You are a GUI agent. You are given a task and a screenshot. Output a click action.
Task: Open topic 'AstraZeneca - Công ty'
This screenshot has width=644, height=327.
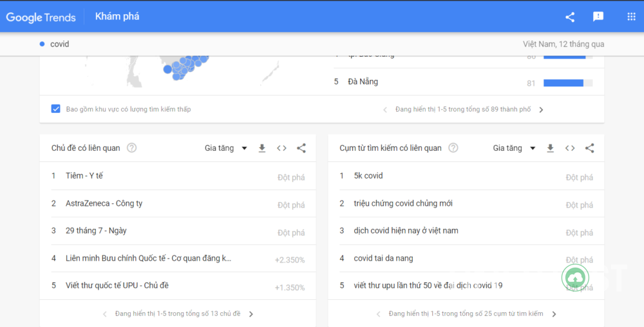tap(104, 203)
